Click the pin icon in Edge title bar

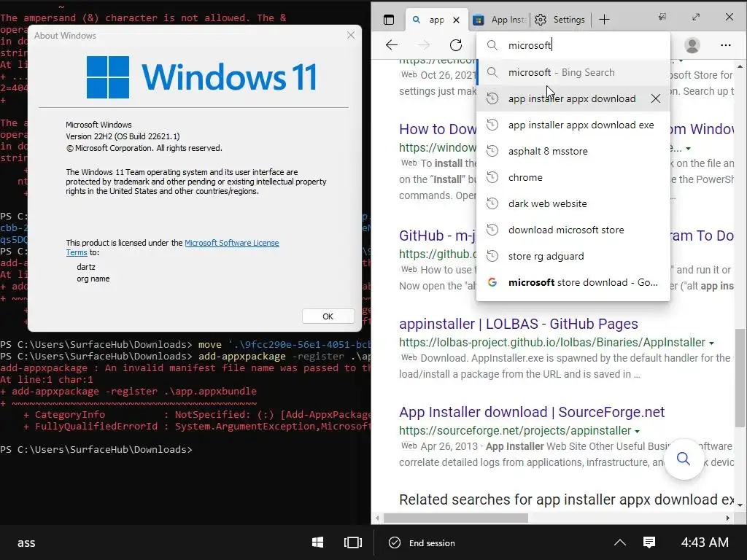point(662,17)
